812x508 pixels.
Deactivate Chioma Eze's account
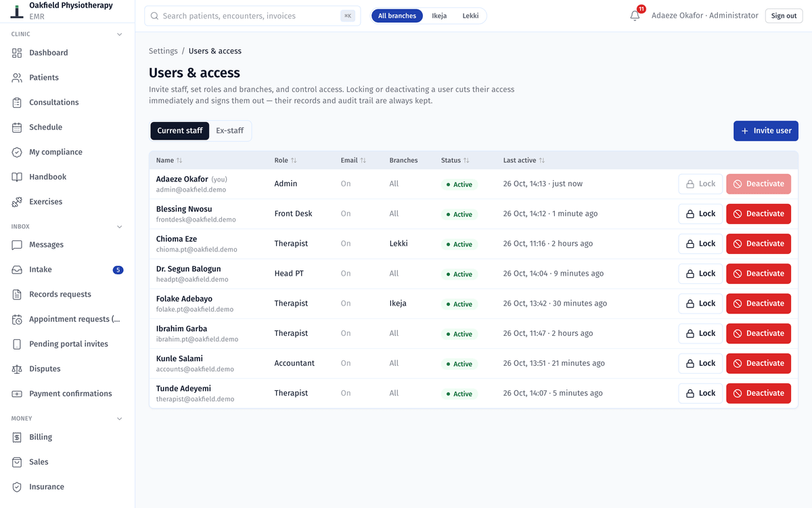(759, 244)
